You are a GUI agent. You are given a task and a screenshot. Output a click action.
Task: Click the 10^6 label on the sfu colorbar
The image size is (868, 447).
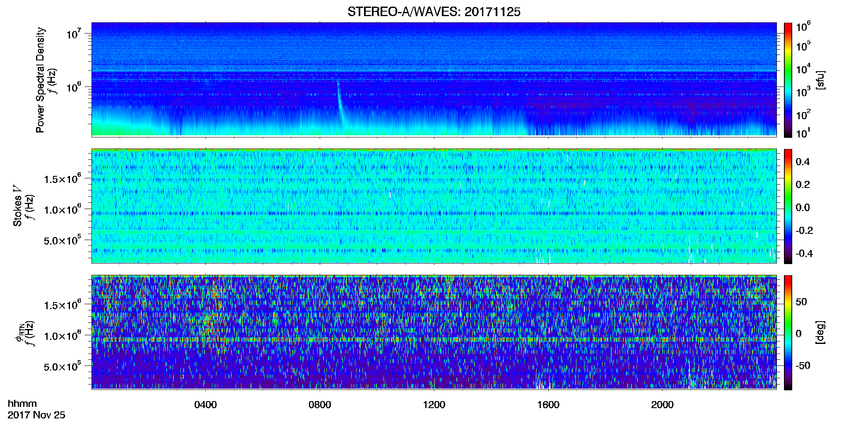pos(803,26)
